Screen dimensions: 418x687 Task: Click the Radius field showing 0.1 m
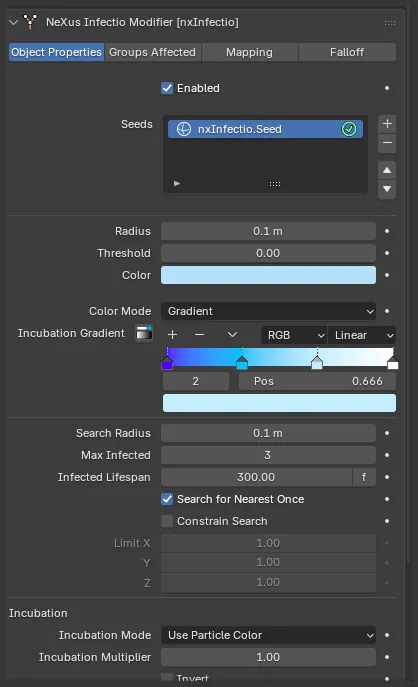pos(268,231)
